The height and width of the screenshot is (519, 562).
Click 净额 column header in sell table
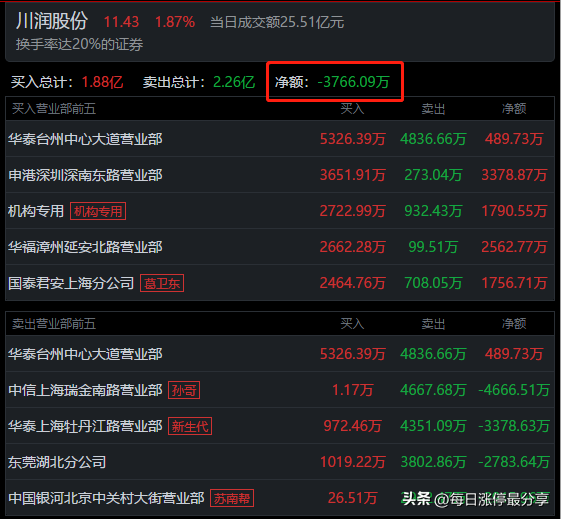click(x=514, y=324)
